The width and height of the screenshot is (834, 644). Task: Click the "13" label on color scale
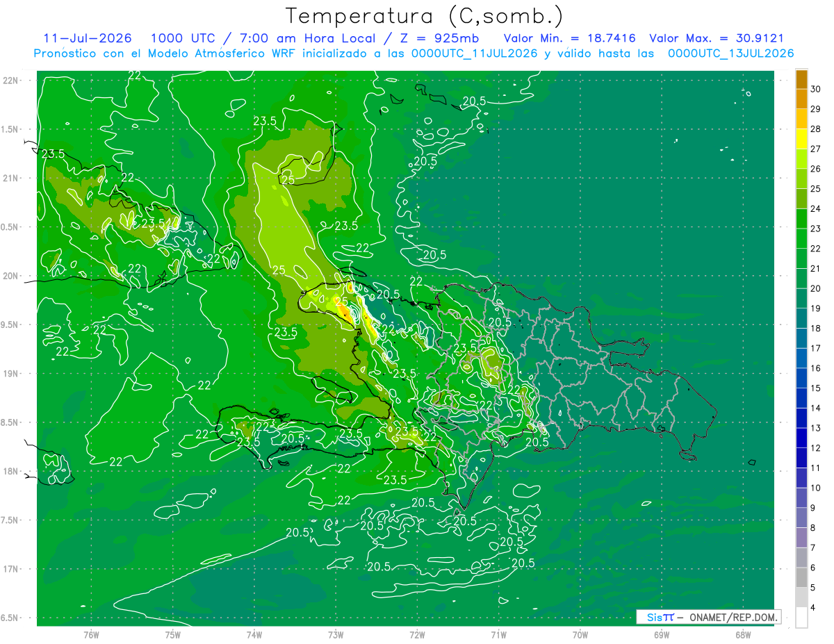click(816, 428)
